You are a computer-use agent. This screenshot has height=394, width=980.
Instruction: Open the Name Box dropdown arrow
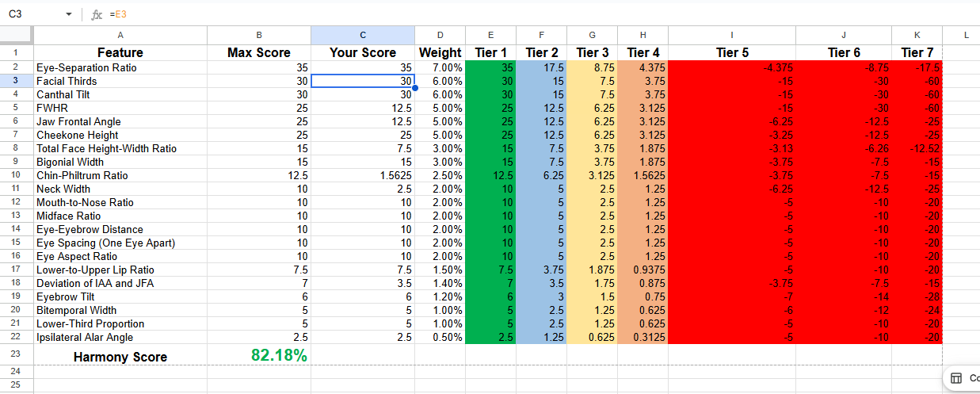[69, 14]
